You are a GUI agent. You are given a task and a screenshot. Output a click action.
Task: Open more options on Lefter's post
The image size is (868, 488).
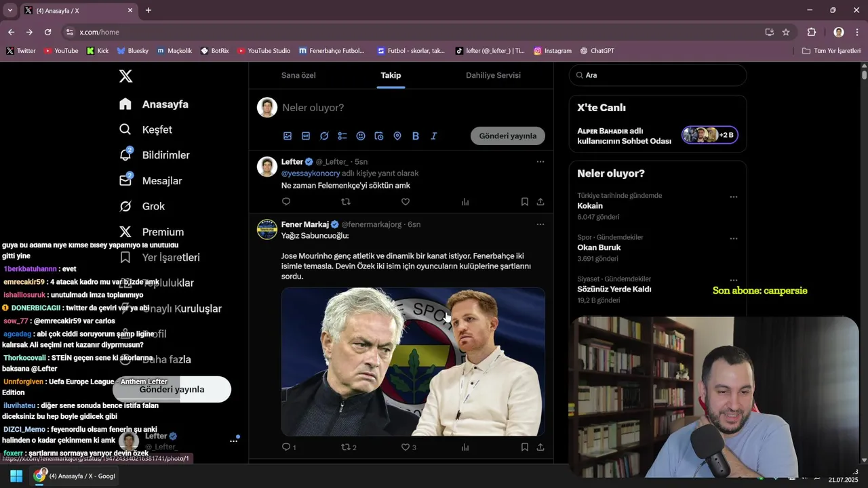click(540, 162)
